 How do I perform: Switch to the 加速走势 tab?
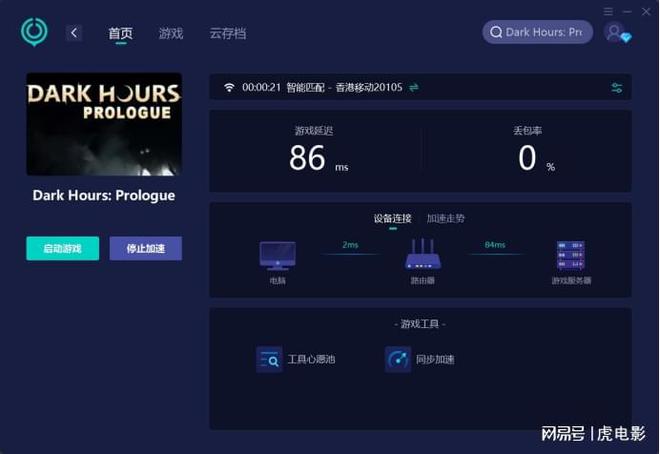pos(445,218)
